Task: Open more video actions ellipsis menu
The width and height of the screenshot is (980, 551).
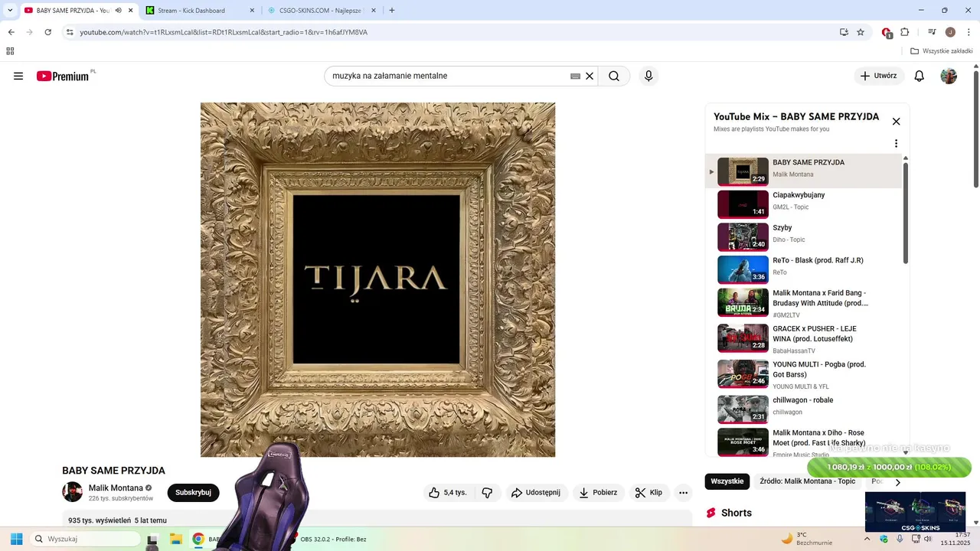Action: coord(684,493)
